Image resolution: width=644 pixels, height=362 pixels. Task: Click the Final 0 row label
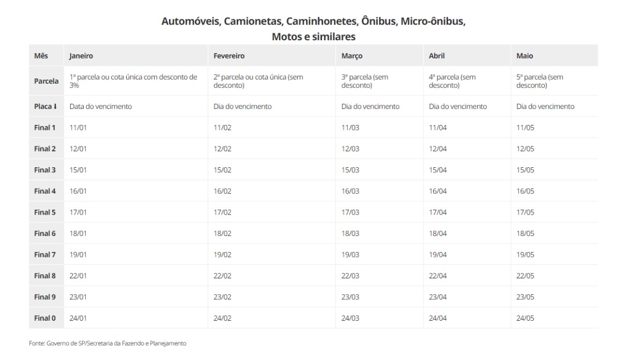point(45,318)
